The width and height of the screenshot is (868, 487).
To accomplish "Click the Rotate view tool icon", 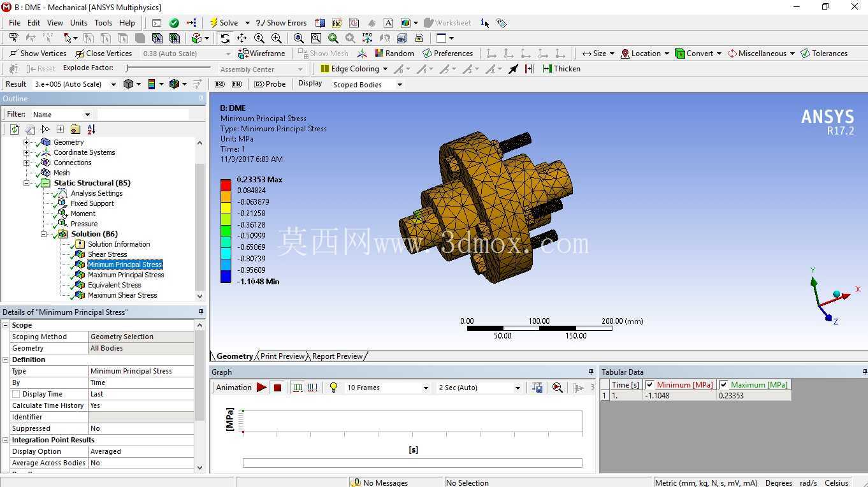I will (225, 38).
